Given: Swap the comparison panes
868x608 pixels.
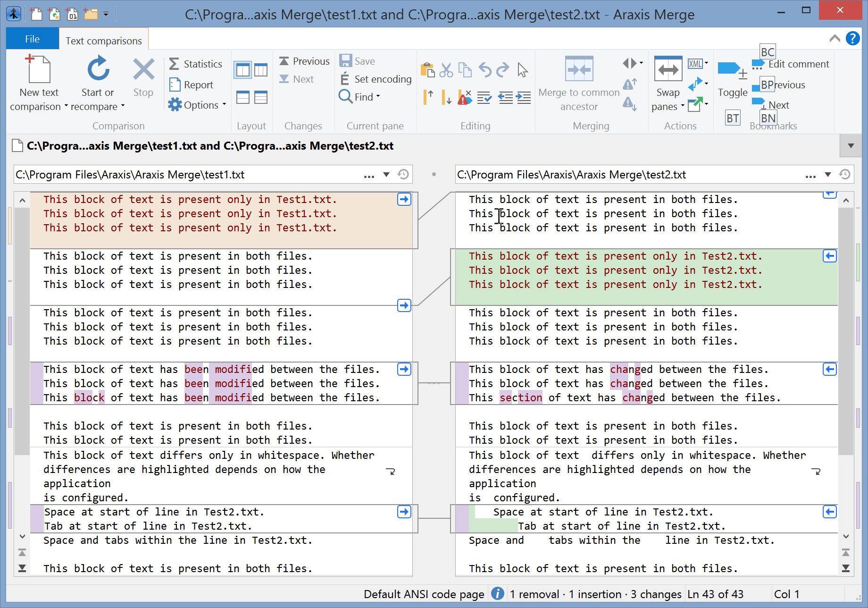Looking at the screenshot, I should [668, 80].
